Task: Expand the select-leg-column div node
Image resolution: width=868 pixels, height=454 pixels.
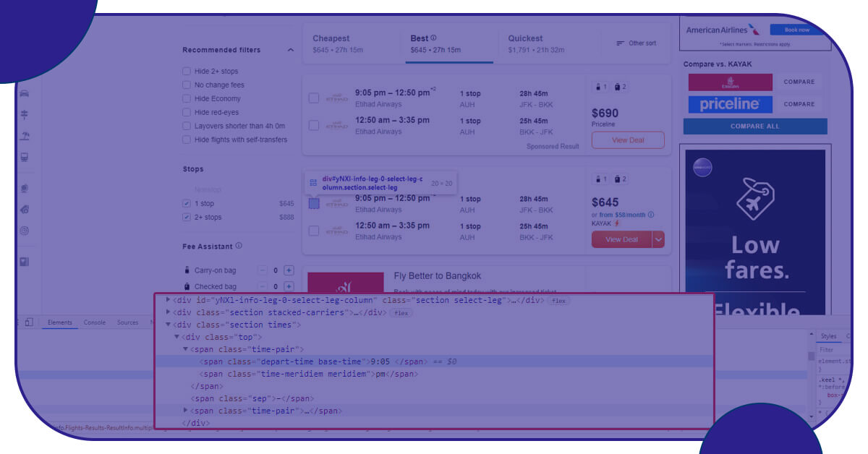Action: (x=169, y=299)
